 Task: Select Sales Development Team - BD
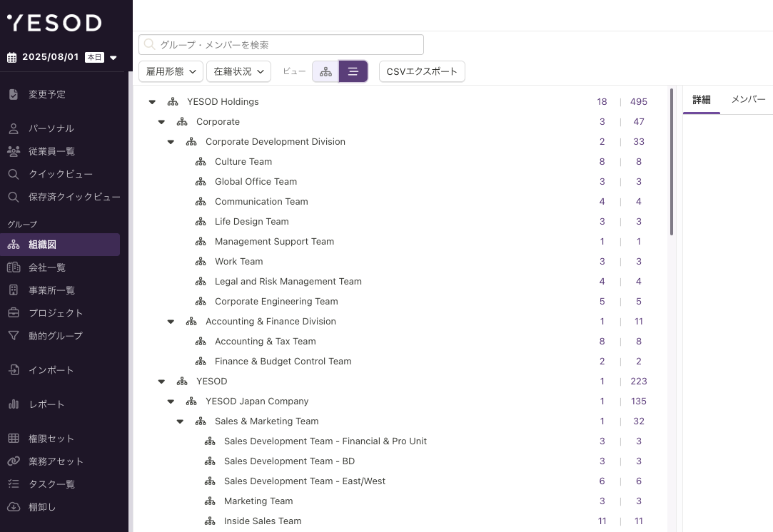[x=400, y=461]
